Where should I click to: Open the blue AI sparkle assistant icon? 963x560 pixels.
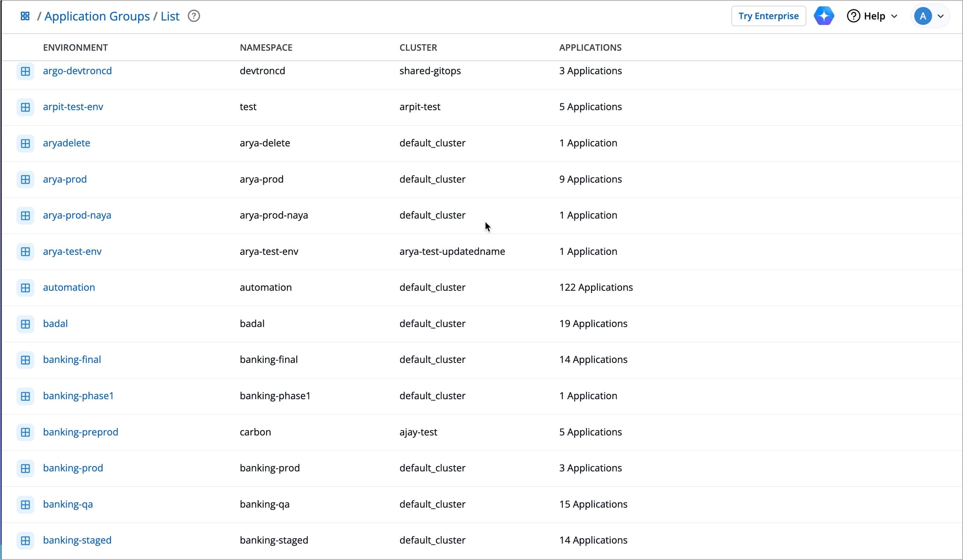pos(823,16)
